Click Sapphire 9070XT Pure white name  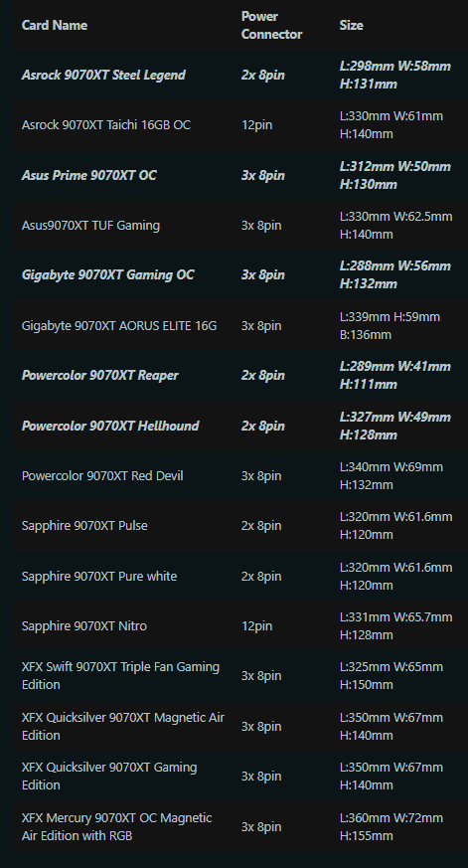pyautogui.click(x=99, y=577)
